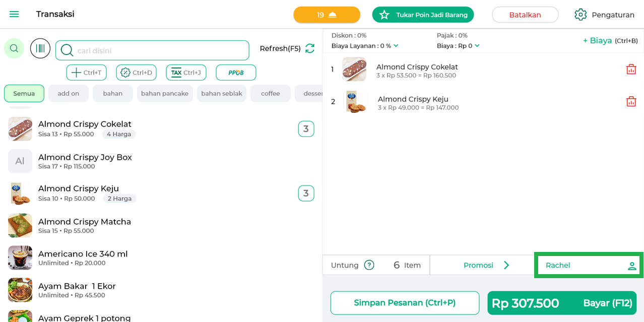
Task: Click the Untung question mark help icon
Action: point(369,265)
